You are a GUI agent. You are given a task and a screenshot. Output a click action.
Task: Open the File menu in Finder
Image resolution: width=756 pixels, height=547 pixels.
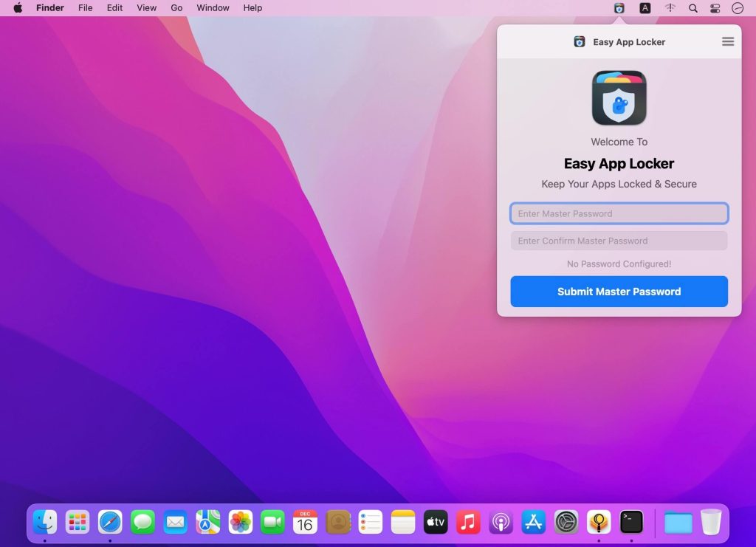tap(86, 8)
